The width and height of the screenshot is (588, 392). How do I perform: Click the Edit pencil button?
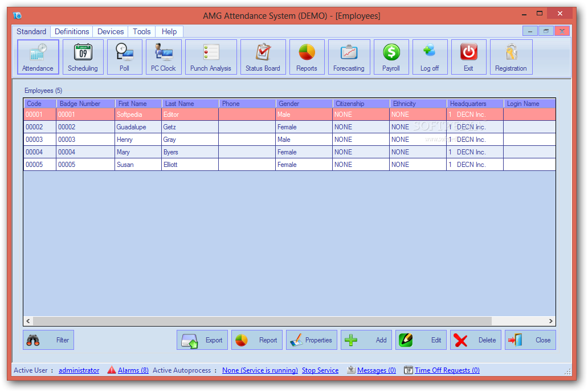421,340
